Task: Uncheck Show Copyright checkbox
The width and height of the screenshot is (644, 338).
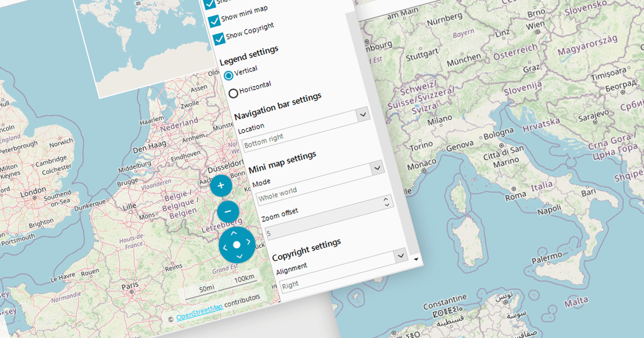Action: (218, 39)
